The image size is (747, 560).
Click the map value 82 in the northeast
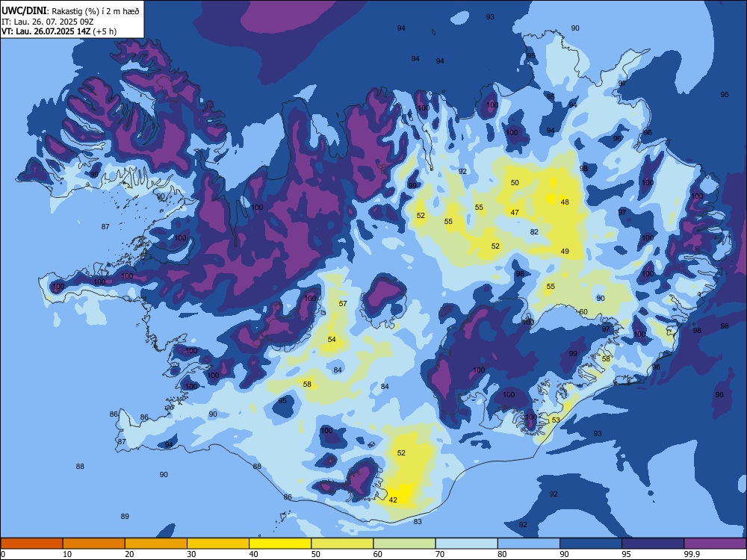tap(535, 232)
